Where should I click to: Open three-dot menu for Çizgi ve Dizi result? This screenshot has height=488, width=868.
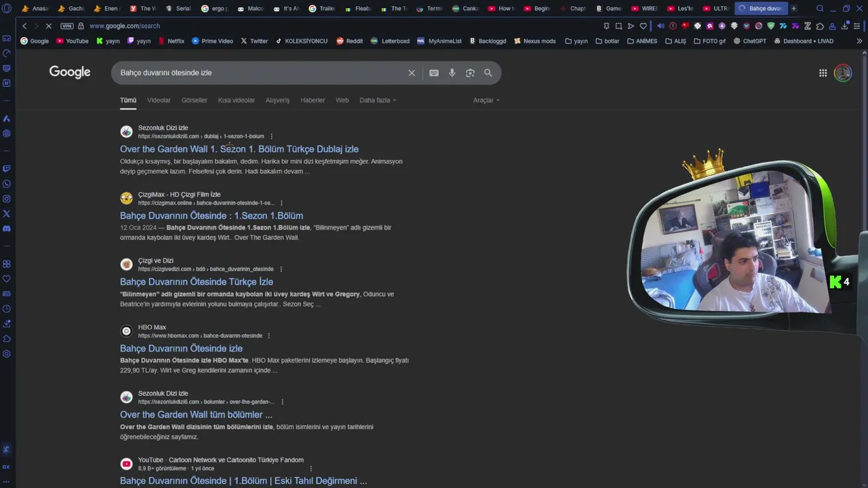(281, 269)
